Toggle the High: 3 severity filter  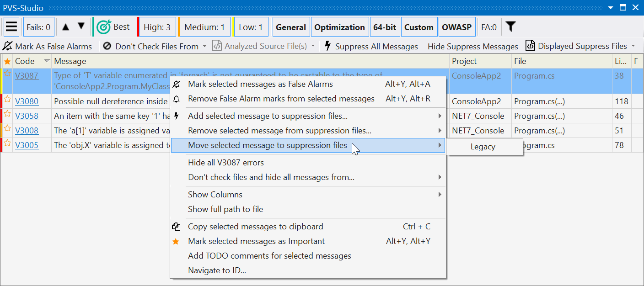coord(157,27)
